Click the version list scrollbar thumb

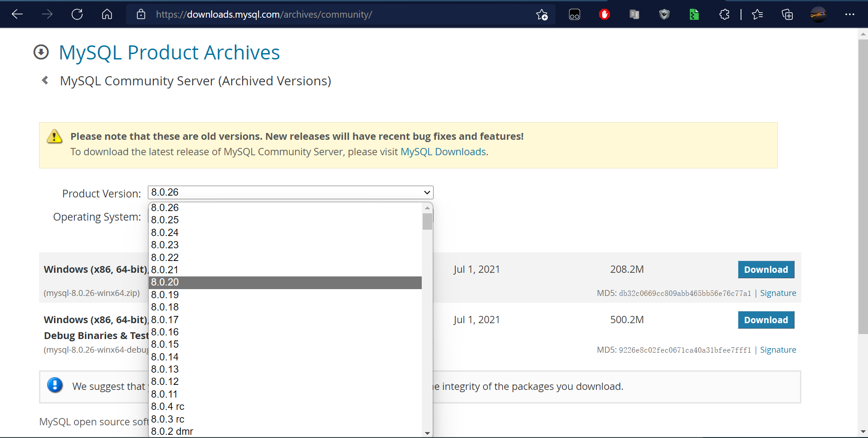coord(427,221)
